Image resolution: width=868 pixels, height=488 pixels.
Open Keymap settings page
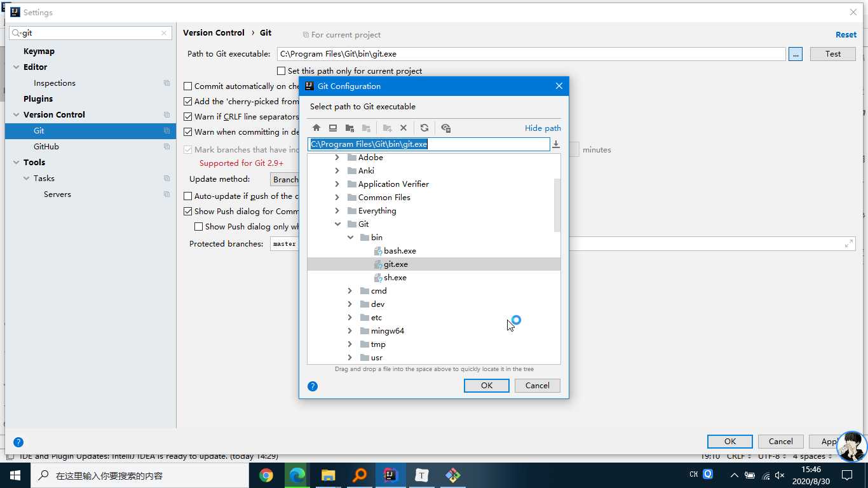coord(39,51)
